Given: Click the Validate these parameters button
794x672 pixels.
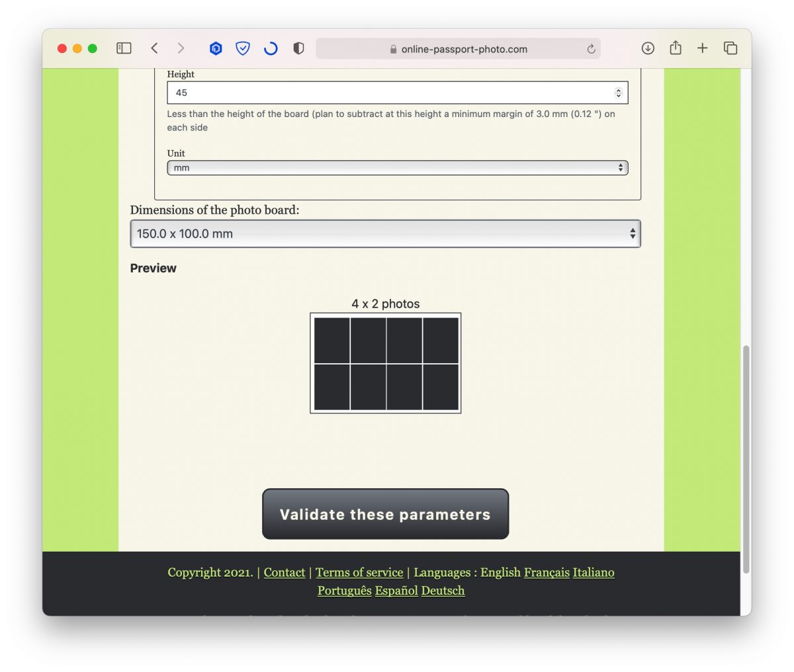Looking at the screenshot, I should 386,515.
